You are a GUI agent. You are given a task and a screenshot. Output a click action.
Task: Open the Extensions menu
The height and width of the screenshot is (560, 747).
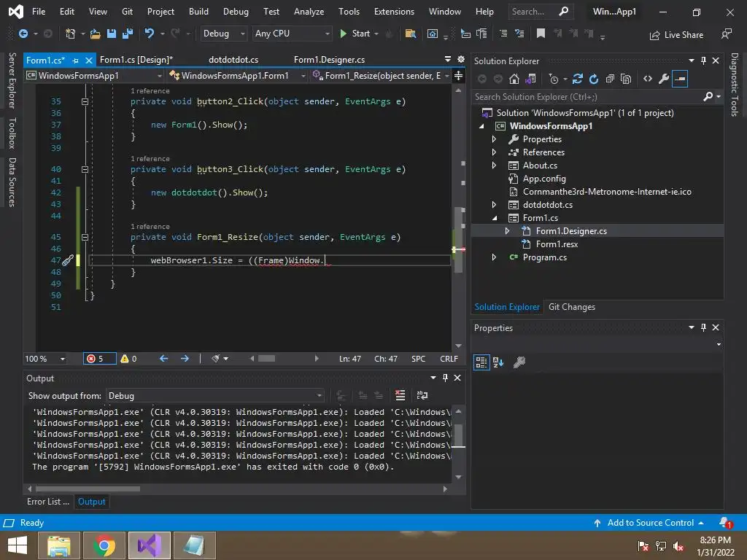(x=394, y=12)
